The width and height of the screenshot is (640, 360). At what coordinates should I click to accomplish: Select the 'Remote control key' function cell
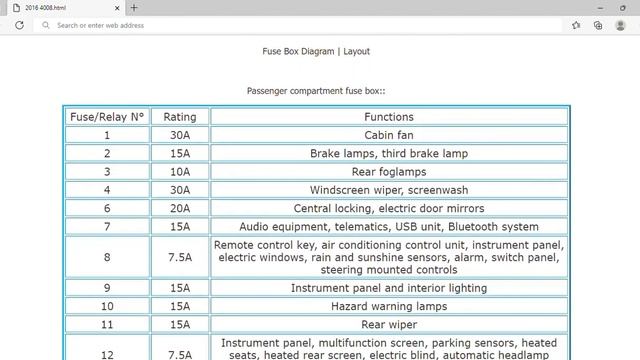(x=389, y=257)
